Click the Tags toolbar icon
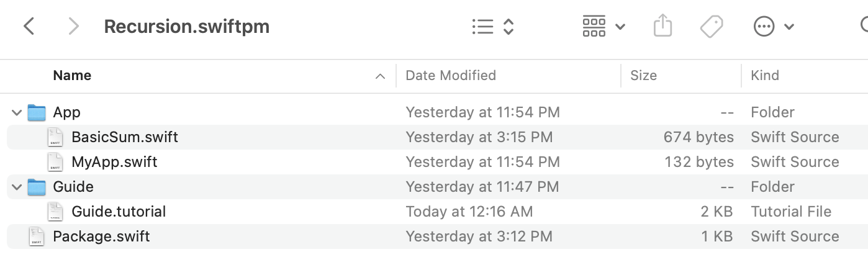 pyautogui.click(x=712, y=26)
